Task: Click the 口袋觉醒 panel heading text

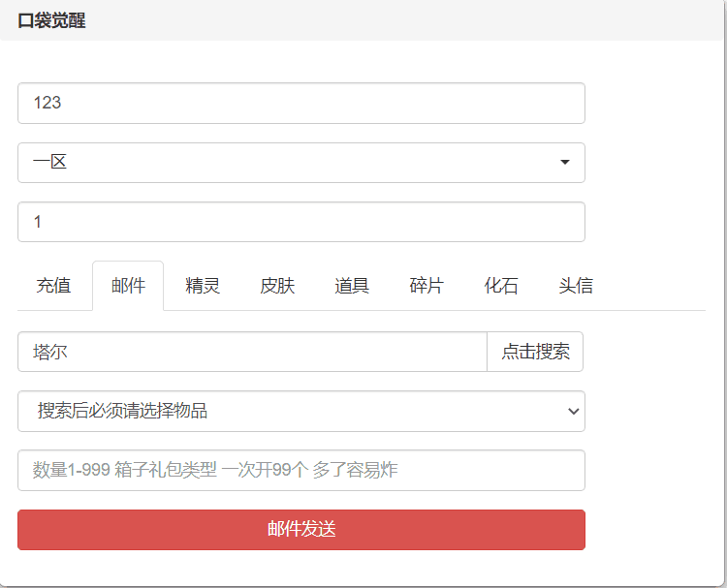Action: (51, 20)
